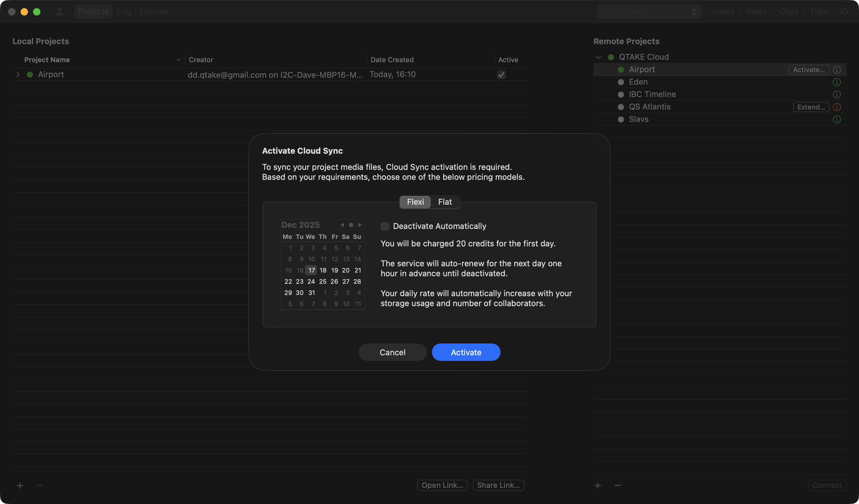Collapse the QTAKE Cloud tree node
The height and width of the screenshot is (504, 859).
click(598, 57)
